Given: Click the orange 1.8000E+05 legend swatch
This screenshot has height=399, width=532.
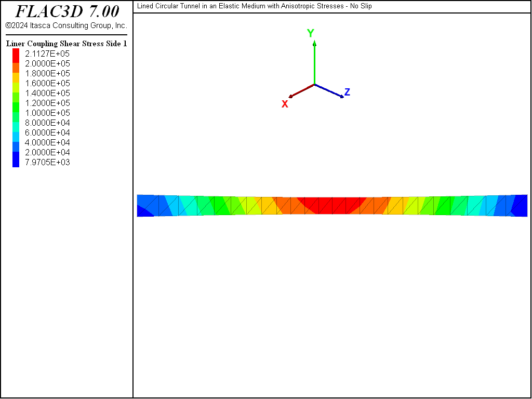Looking at the screenshot, I should click(x=16, y=68).
